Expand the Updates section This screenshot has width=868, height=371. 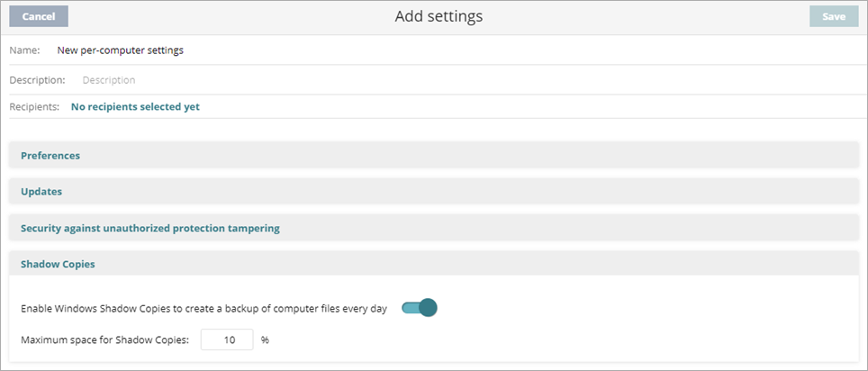(41, 191)
